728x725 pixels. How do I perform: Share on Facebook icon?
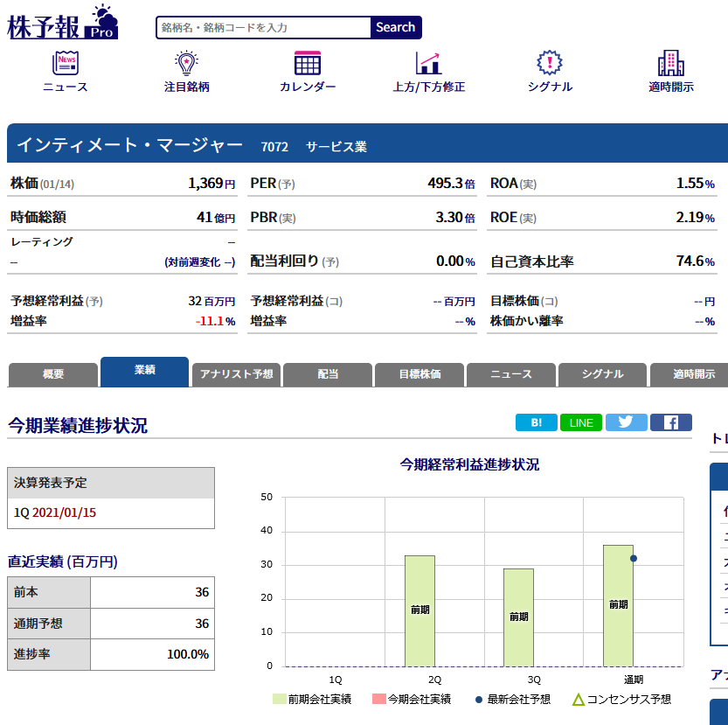click(671, 422)
